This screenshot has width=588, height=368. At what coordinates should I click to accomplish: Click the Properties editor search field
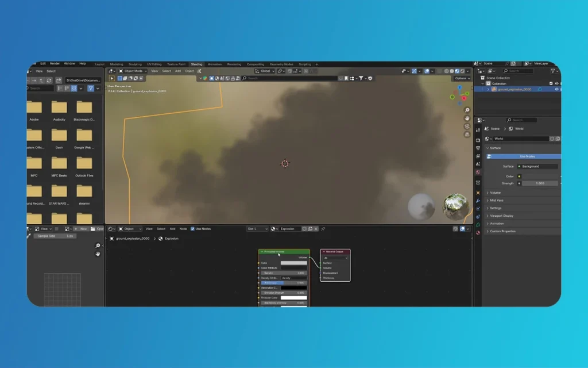521,120
